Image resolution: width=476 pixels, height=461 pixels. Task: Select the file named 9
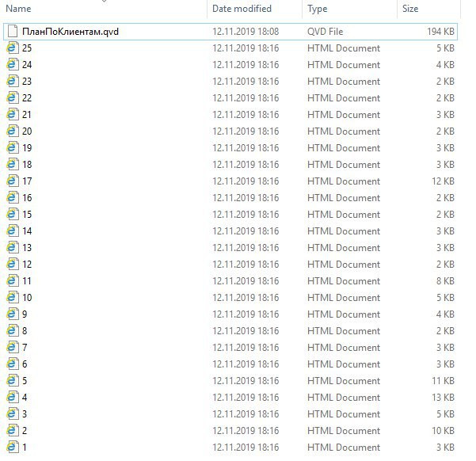[x=25, y=314]
